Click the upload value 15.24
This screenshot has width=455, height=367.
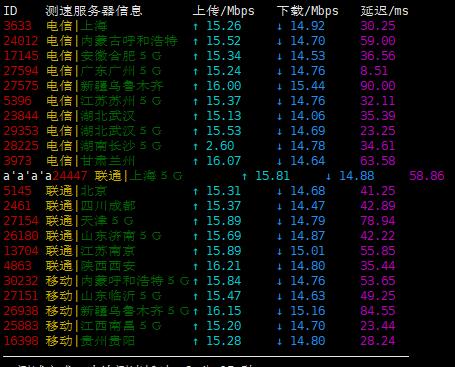click(224, 71)
